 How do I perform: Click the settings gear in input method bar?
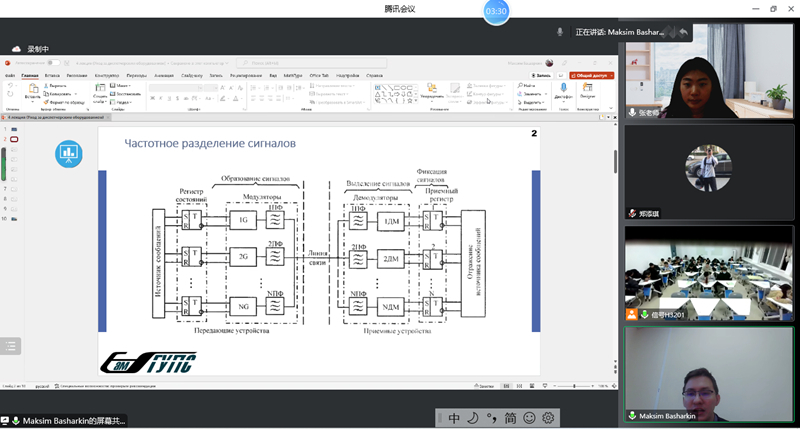[548, 418]
